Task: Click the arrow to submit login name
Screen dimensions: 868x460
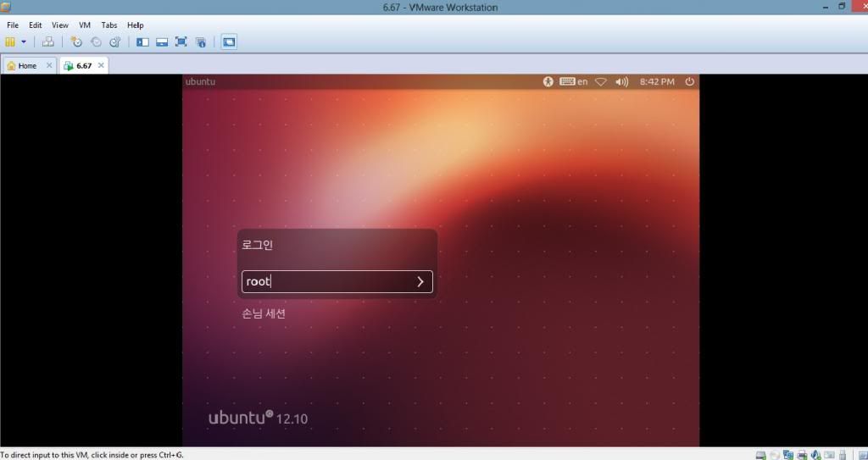Action: coord(420,281)
